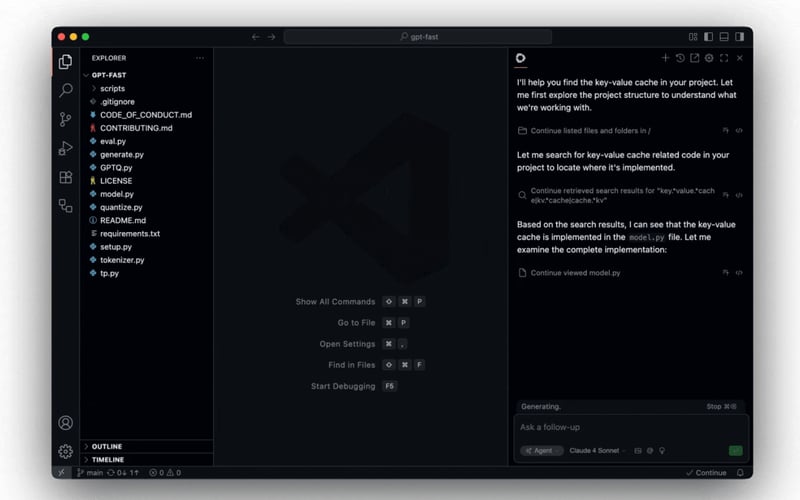Open the bottom-most view icon in activity bar
800x500 pixels.
pyautogui.click(x=65, y=206)
